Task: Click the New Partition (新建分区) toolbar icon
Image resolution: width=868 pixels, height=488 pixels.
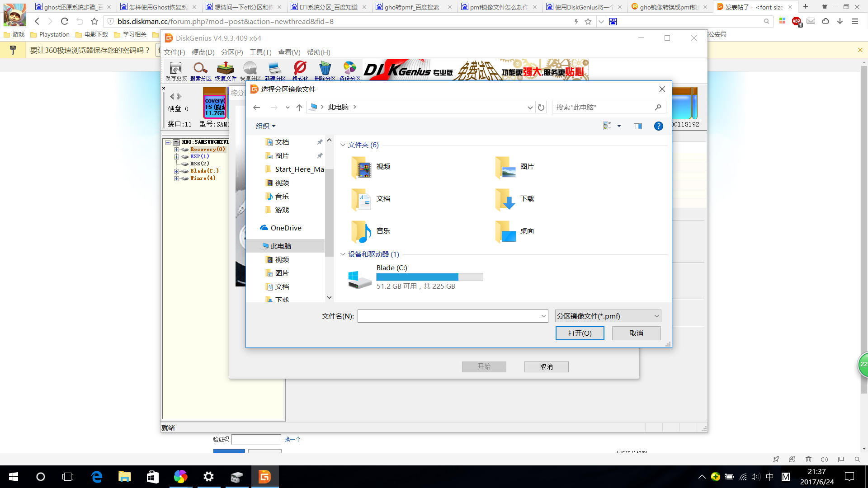Action: point(275,71)
